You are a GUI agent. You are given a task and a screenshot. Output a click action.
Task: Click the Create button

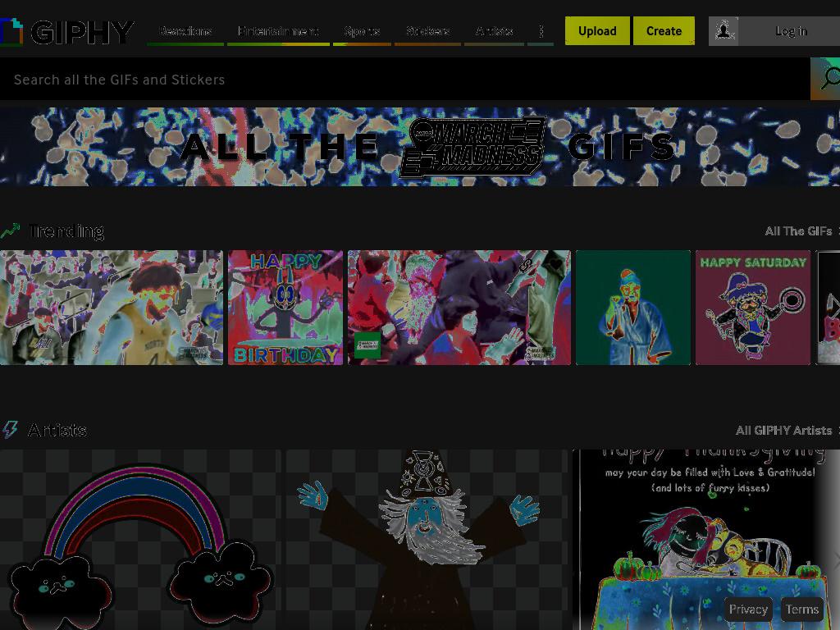tap(664, 31)
